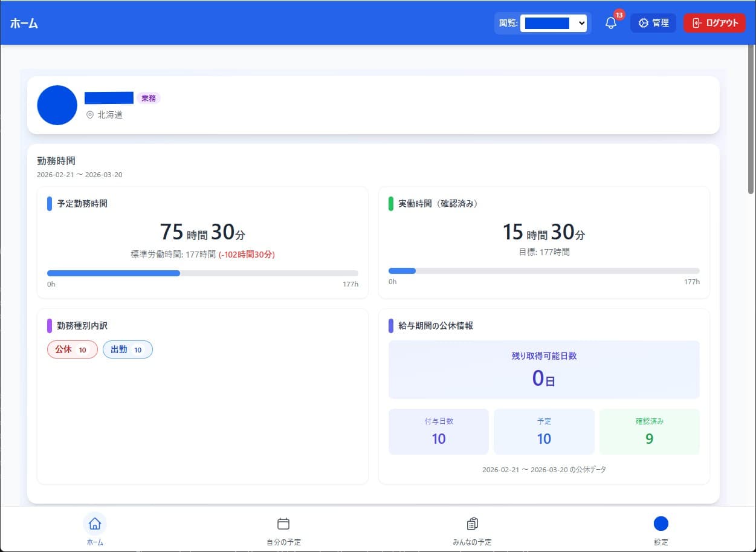This screenshot has width=756, height=552.
Task: Open 設定 via the blue circle icon
Action: pos(661,524)
